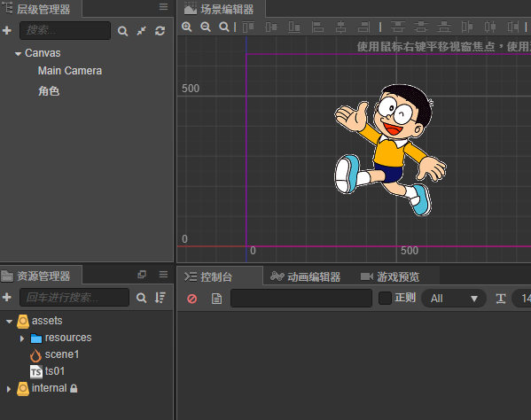531x420 pixels.
Task: Collapse the assets folder
Action: tap(9, 321)
